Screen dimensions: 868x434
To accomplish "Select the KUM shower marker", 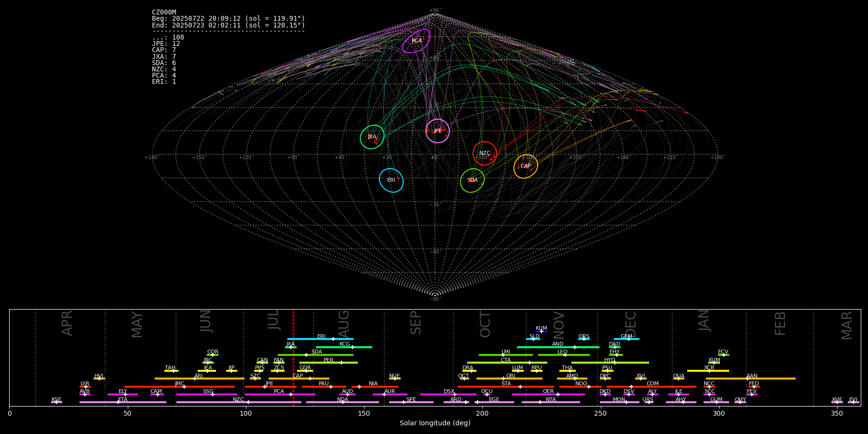I will click(542, 331).
